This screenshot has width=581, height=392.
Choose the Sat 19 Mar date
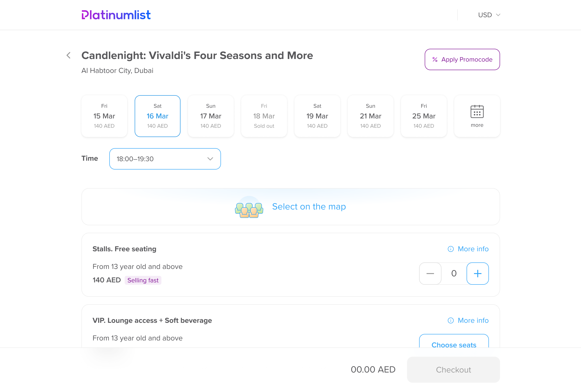coord(317,116)
